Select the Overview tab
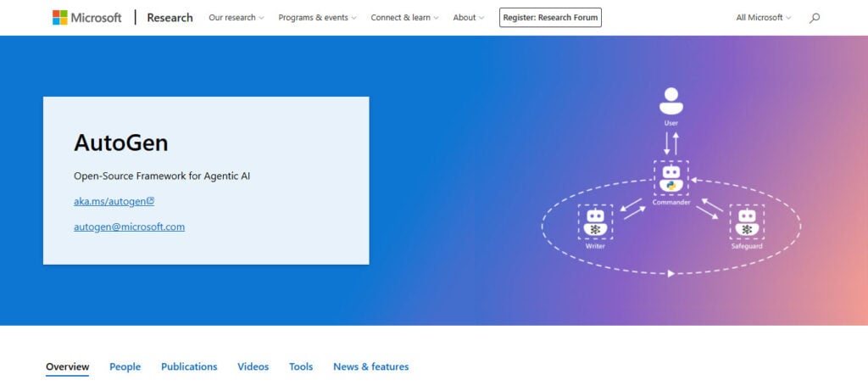868x386 pixels. coord(68,366)
